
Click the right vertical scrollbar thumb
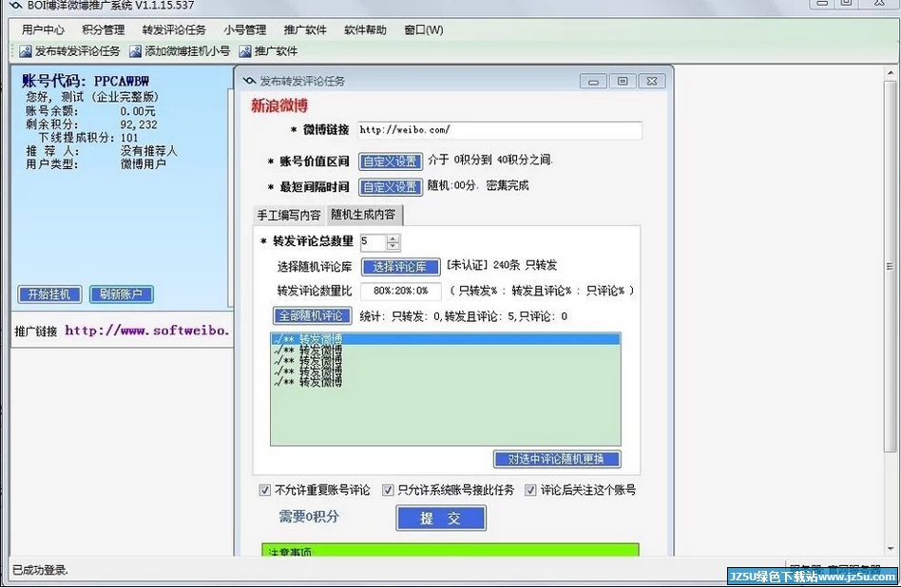(891, 266)
